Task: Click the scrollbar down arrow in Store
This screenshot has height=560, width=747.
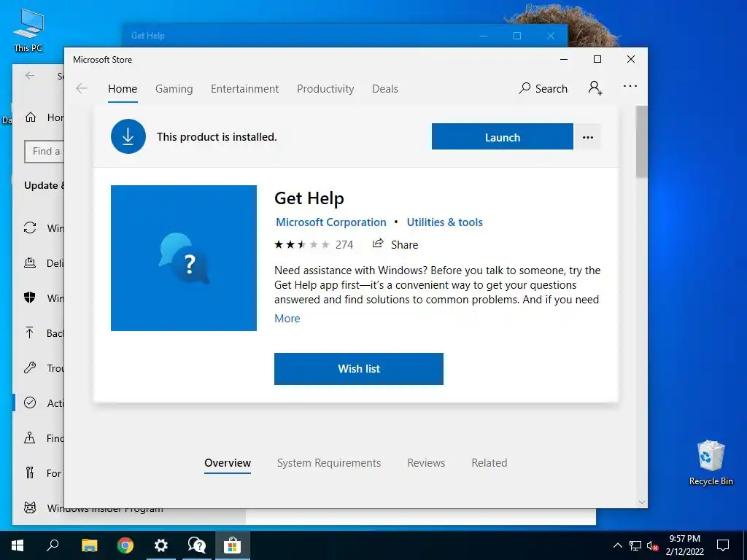Action: (x=641, y=502)
